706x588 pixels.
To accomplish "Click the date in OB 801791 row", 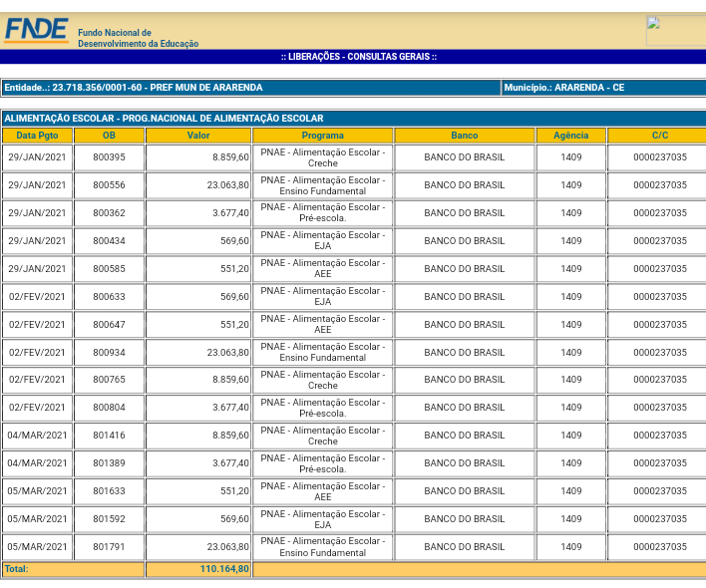I will point(37,547).
